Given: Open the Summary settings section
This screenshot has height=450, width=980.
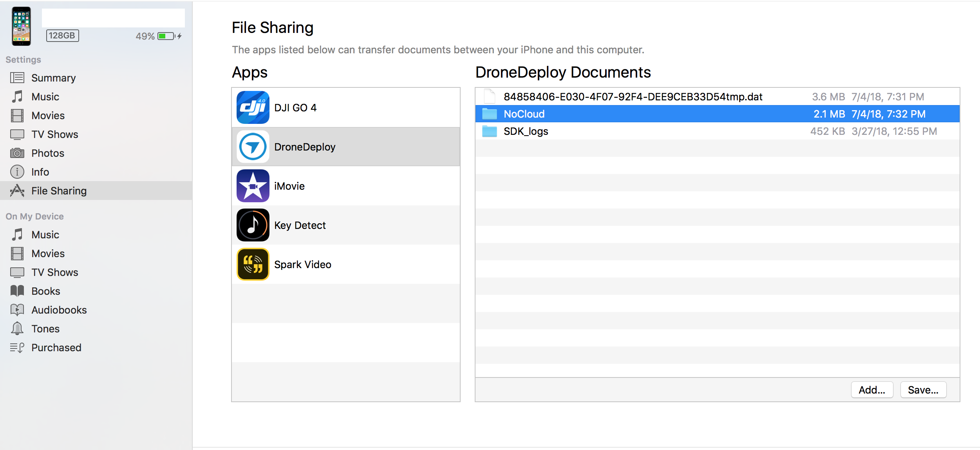Looking at the screenshot, I should (53, 78).
